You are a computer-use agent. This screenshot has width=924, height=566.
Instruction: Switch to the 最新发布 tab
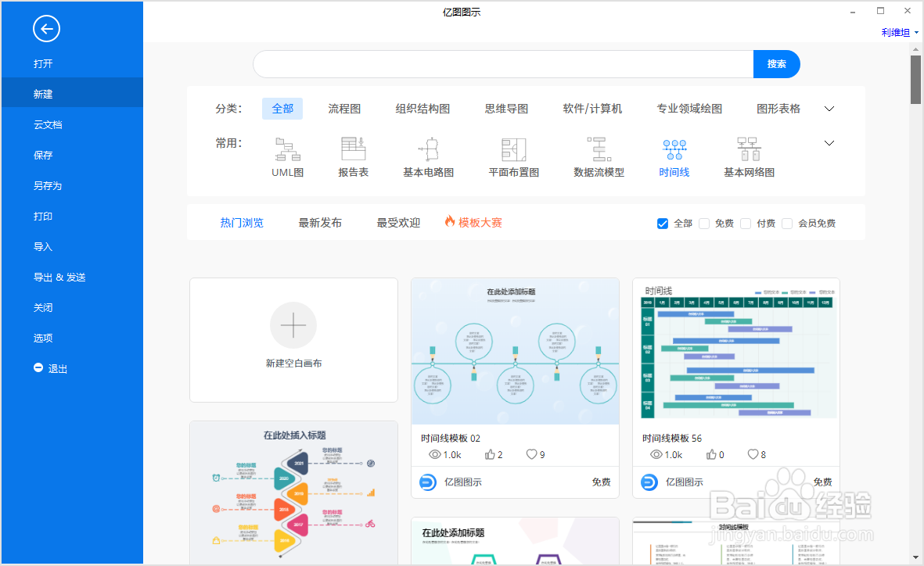(x=319, y=222)
